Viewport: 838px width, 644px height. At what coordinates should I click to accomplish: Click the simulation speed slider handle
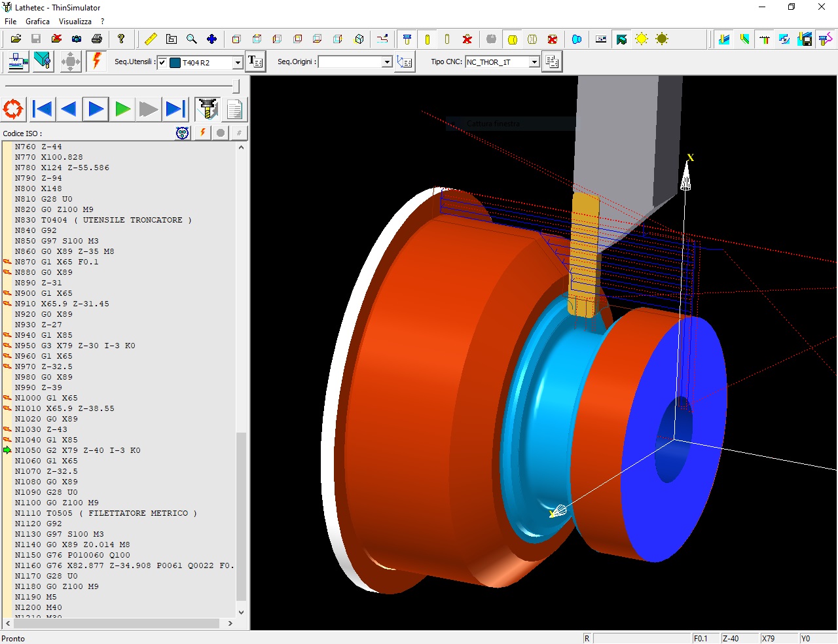(x=236, y=86)
